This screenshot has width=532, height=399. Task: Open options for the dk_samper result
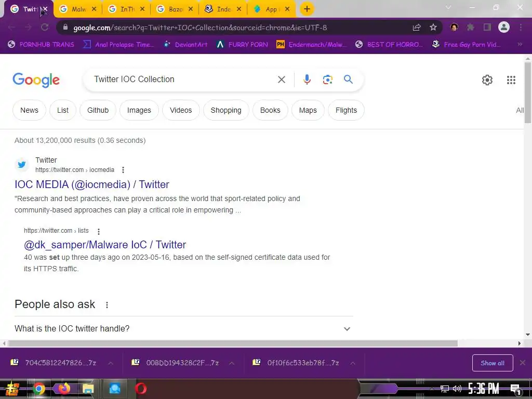pyautogui.click(x=99, y=231)
